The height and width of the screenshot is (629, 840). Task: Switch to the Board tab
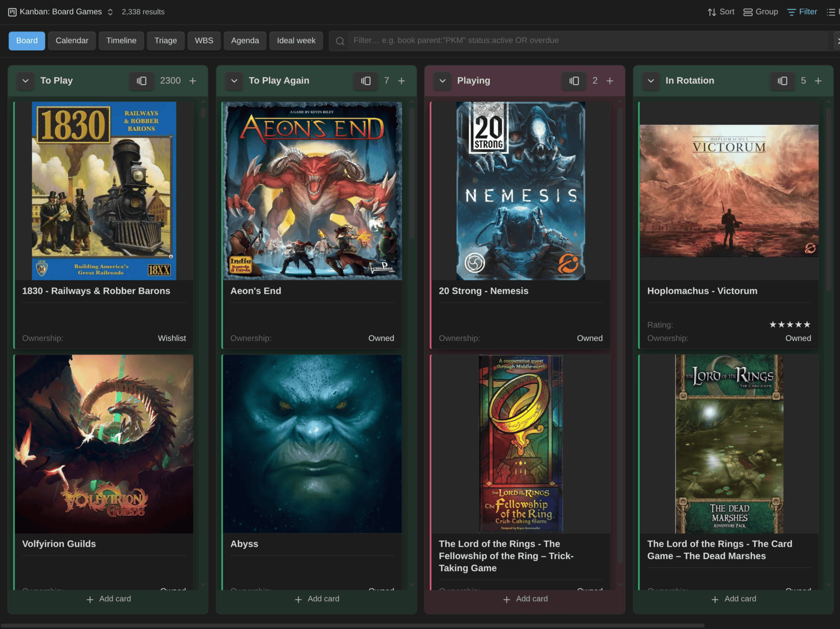click(x=27, y=40)
